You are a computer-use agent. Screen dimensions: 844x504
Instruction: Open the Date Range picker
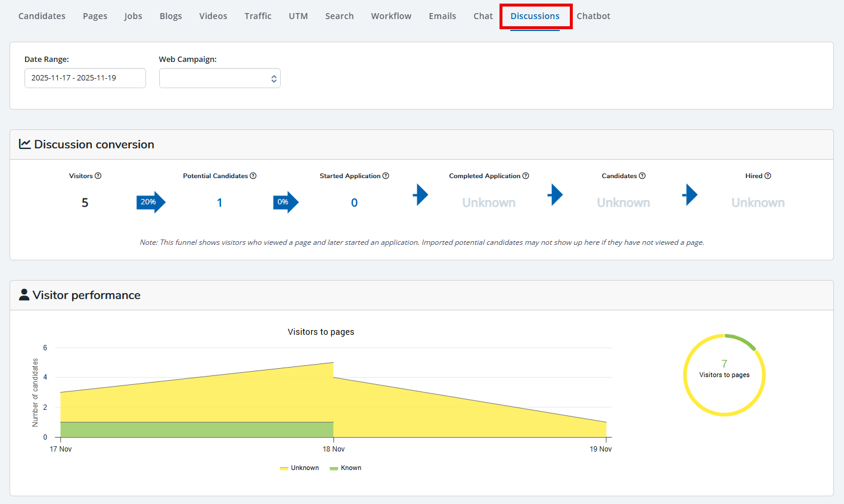(85, 78)
